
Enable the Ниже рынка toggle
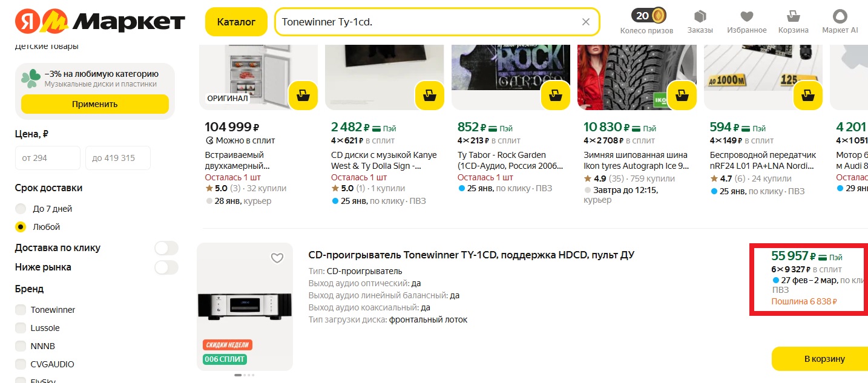[166, 267]
